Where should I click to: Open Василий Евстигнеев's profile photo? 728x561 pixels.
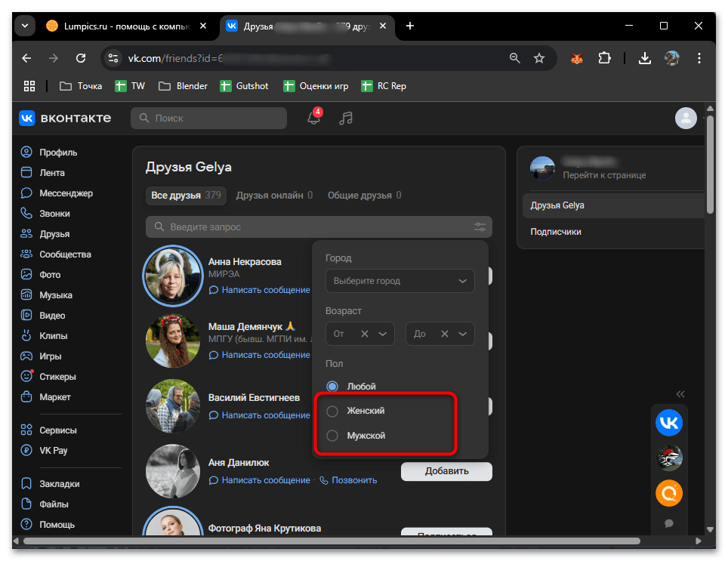click(173, 406)
